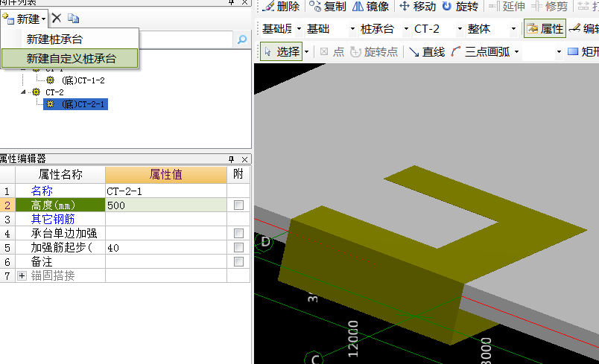Expand the 锚固搭接 row
Image resolution: width=599 pixels, height=364 pixels.
point(22,276)
